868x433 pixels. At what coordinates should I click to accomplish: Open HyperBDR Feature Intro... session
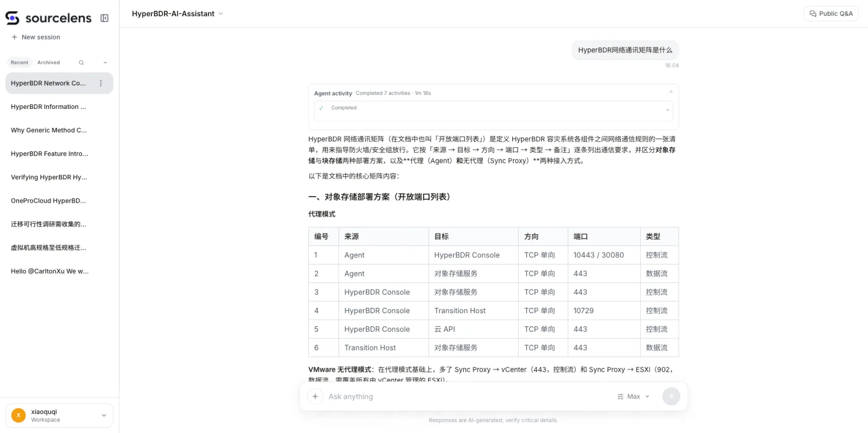(59, 153)
